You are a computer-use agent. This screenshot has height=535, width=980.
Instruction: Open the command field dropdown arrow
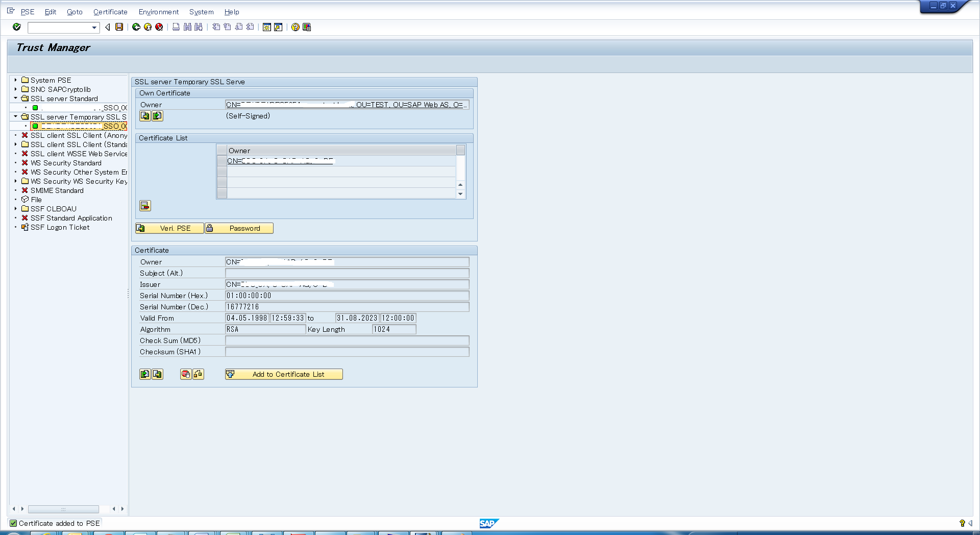point(94,28)
